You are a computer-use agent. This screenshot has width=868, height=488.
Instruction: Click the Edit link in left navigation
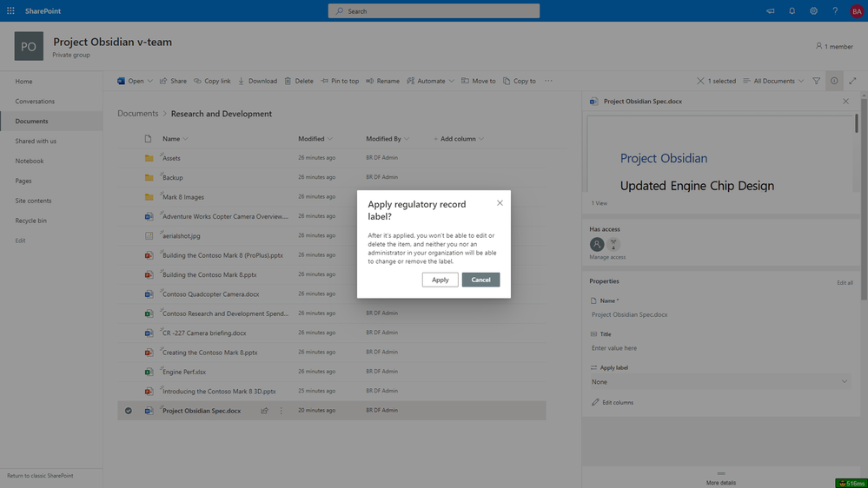click(x=21, y=241)
